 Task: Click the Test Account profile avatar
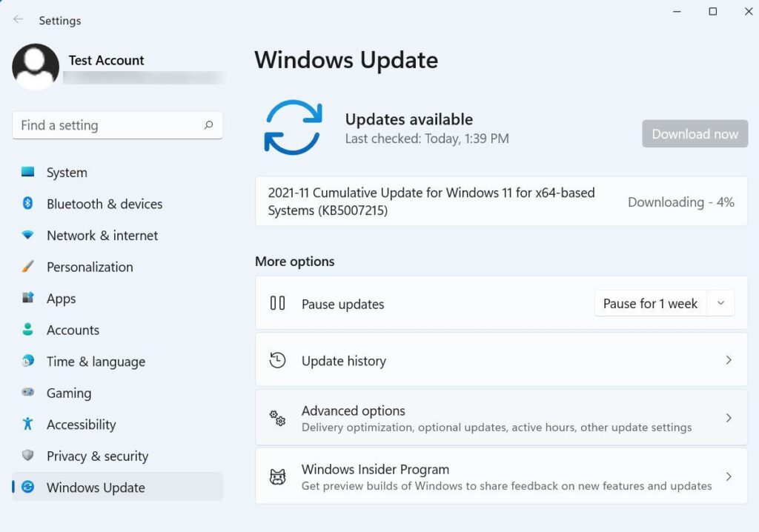(x=36, y=67)
